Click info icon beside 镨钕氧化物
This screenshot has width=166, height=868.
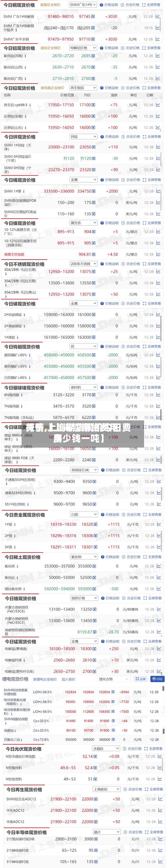coord(24,589)
